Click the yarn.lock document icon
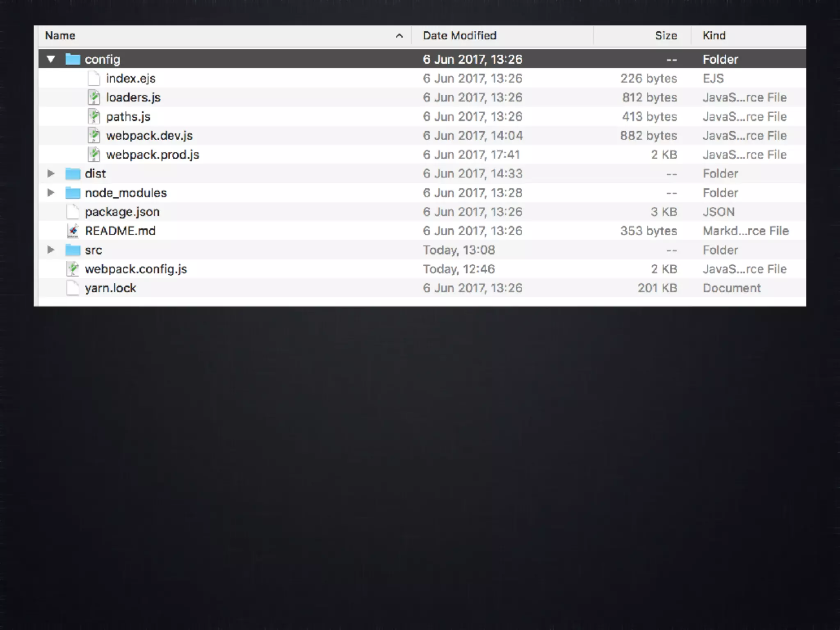 [73, 288]
